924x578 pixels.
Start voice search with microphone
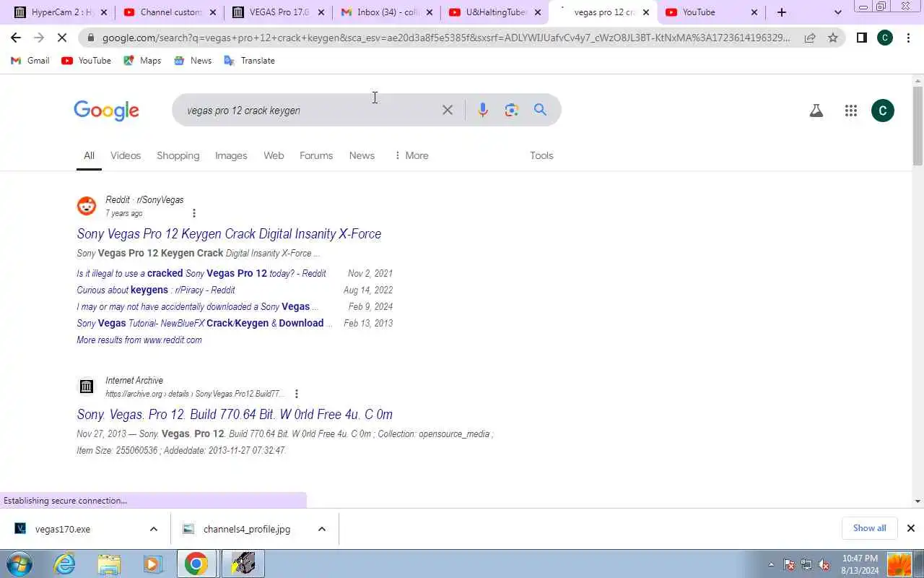pyautogui.click(x=483, y=110)
